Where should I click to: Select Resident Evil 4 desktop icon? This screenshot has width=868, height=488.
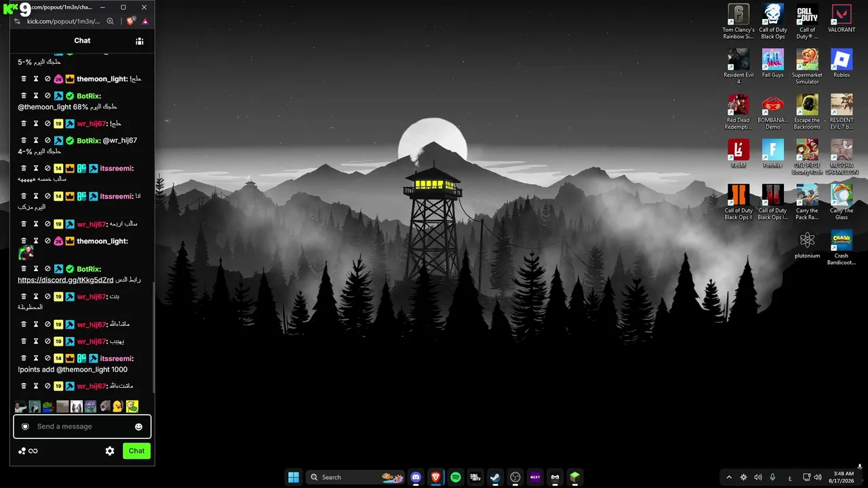point(738,67)
